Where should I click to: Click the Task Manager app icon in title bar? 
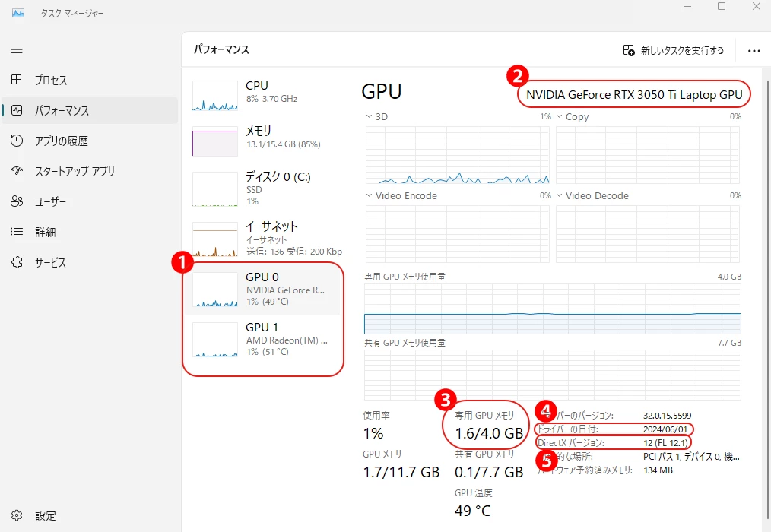point(18,13)
